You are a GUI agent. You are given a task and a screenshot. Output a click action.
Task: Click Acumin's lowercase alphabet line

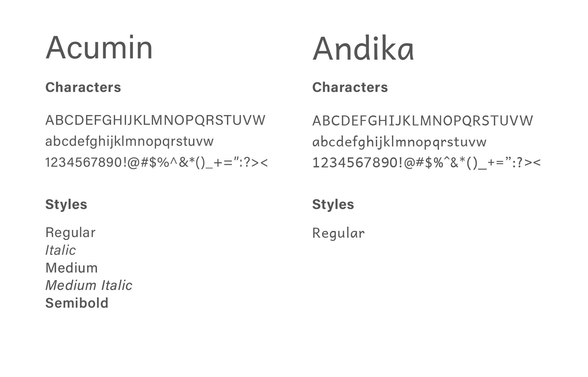point(129,142)
